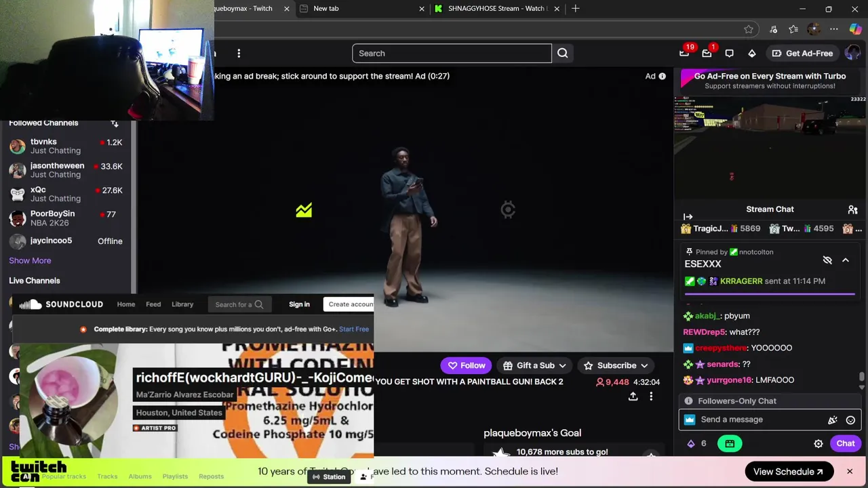Click the SoundCloud logo in overlay window
The image size is (868, 488).
click(61, 304)
